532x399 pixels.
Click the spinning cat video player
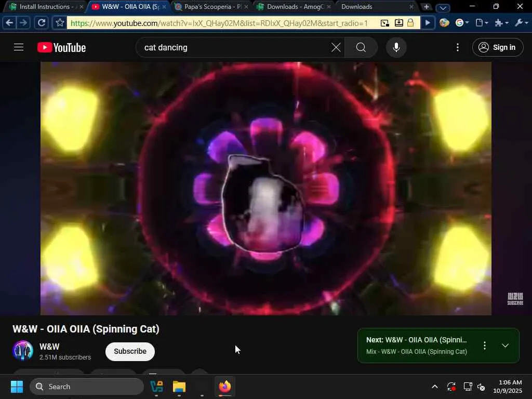[x=265, y=188]
